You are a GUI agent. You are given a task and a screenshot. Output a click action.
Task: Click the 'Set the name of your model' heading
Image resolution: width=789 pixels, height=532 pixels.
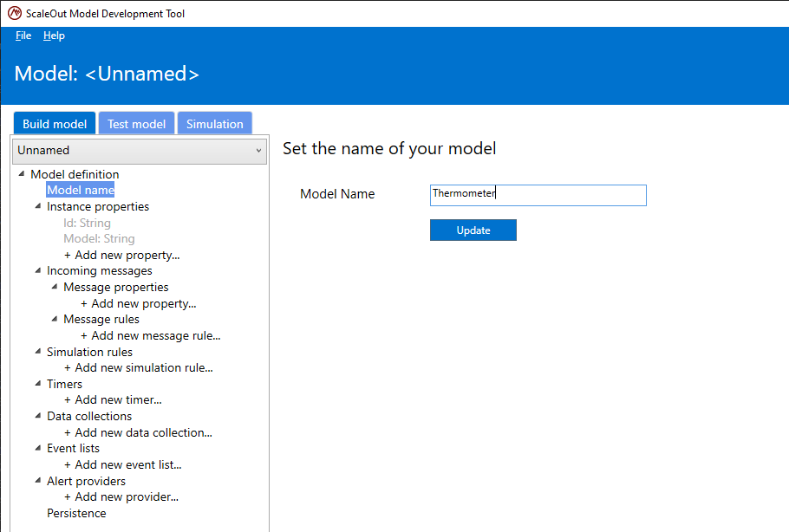(389, 148)
